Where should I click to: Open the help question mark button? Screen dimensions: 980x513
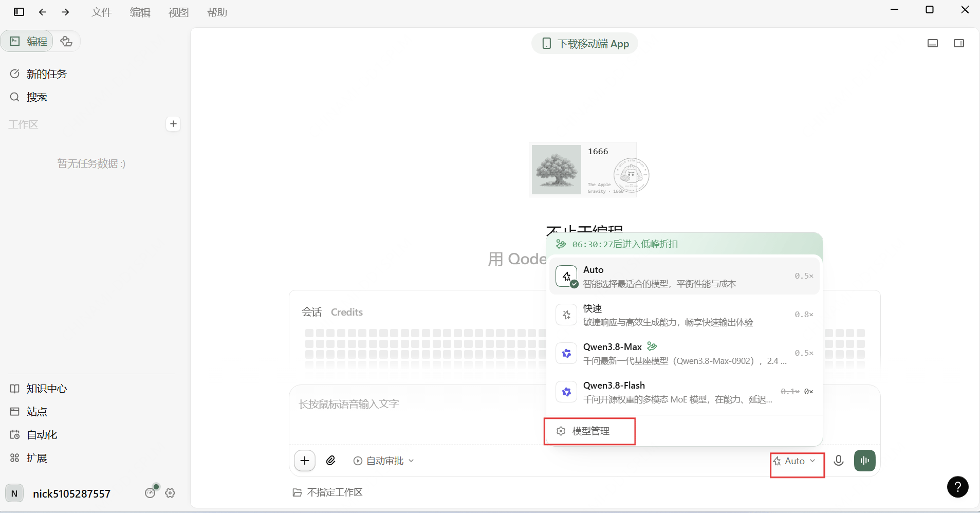point(958,487)
